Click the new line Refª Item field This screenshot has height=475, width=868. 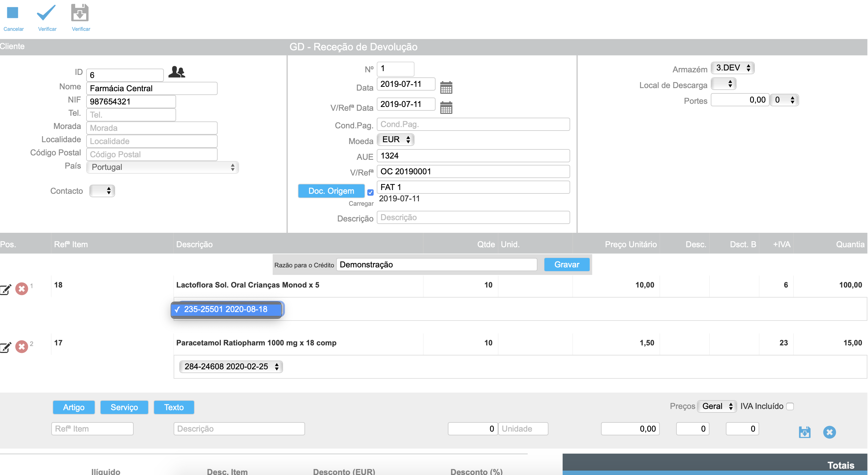point(92,429)
